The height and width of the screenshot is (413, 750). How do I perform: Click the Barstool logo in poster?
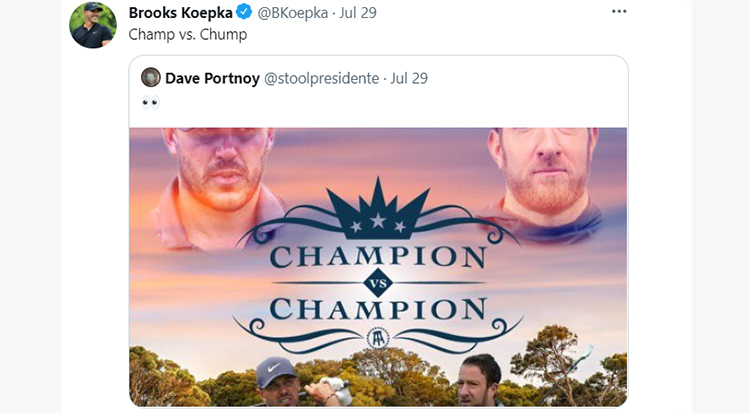pyautogui.click(x=378, y=338)
